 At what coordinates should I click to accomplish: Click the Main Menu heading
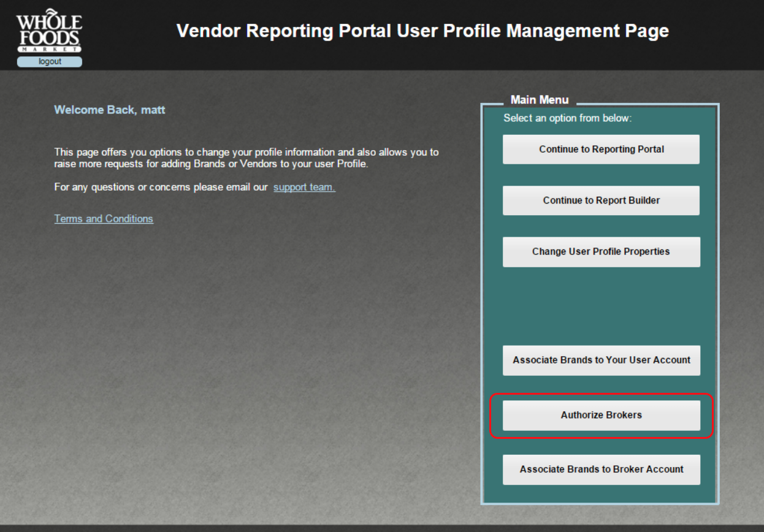pos(540,100)
